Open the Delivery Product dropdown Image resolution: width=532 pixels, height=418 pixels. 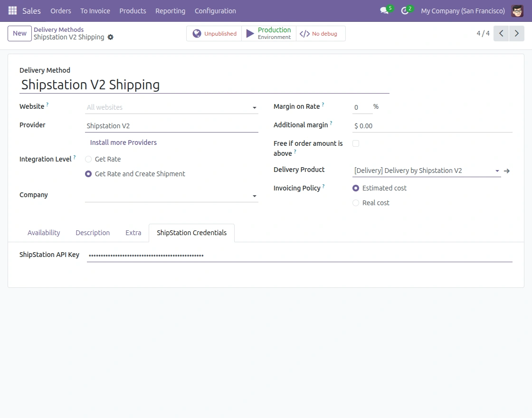click(x=497, y=171)
